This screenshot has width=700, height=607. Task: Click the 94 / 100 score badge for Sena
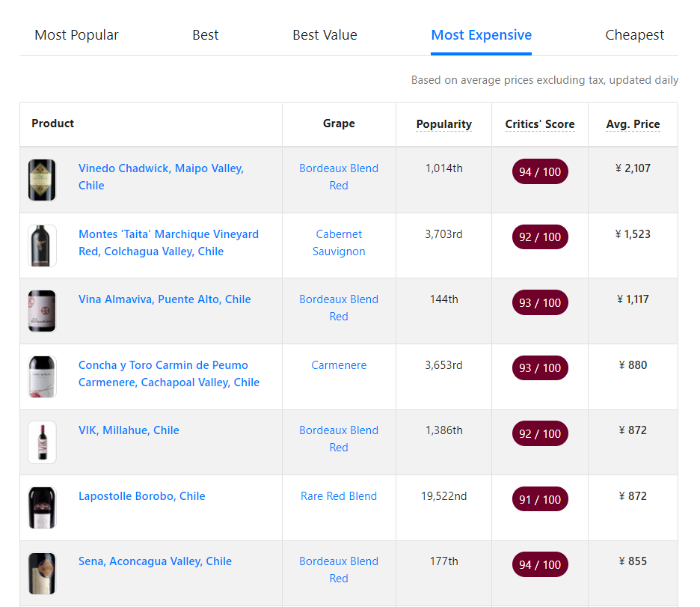pos(539,565)
